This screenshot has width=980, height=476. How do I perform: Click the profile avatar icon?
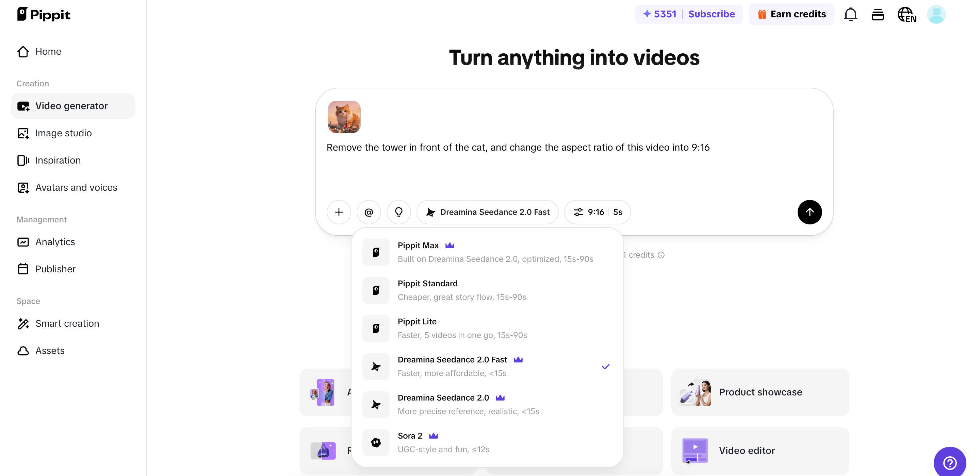pyautogui.click(x=936, y=14)
